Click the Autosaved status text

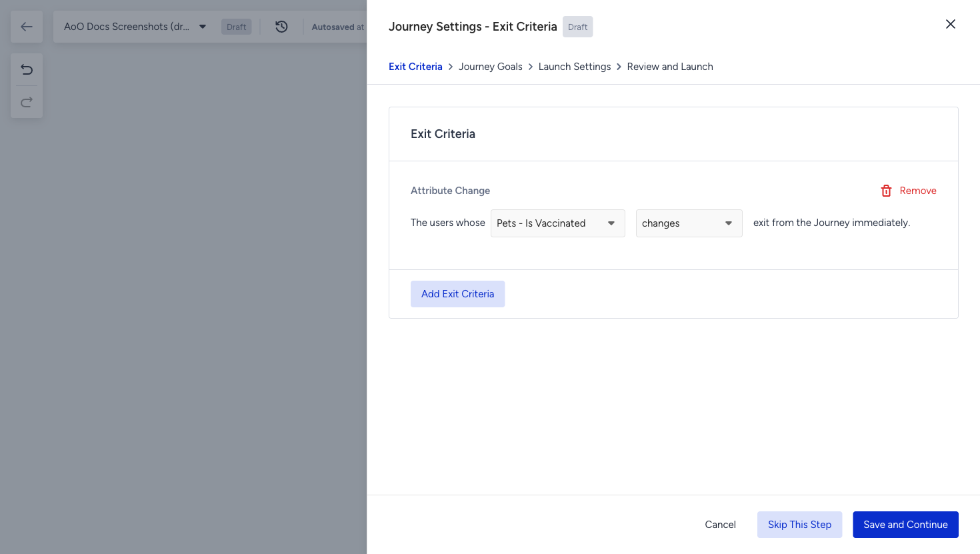tap(338, 27)
